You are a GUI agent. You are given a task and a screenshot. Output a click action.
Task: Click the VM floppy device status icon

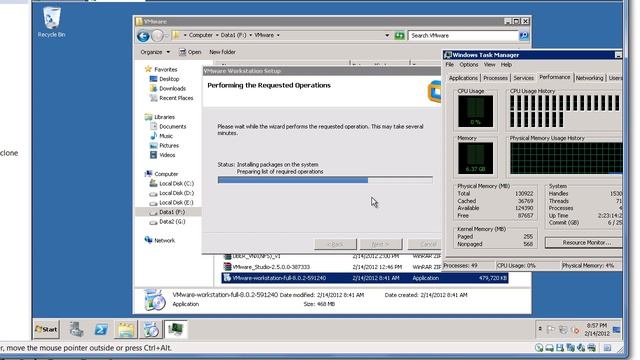click(560, 348)
